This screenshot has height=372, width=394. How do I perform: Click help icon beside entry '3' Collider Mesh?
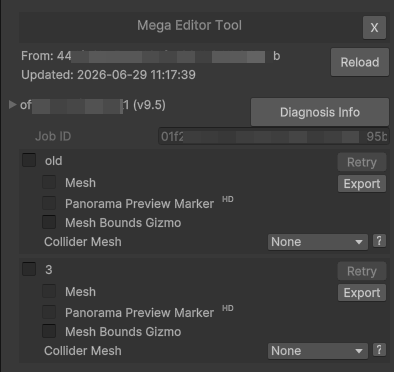pos(379,350)
